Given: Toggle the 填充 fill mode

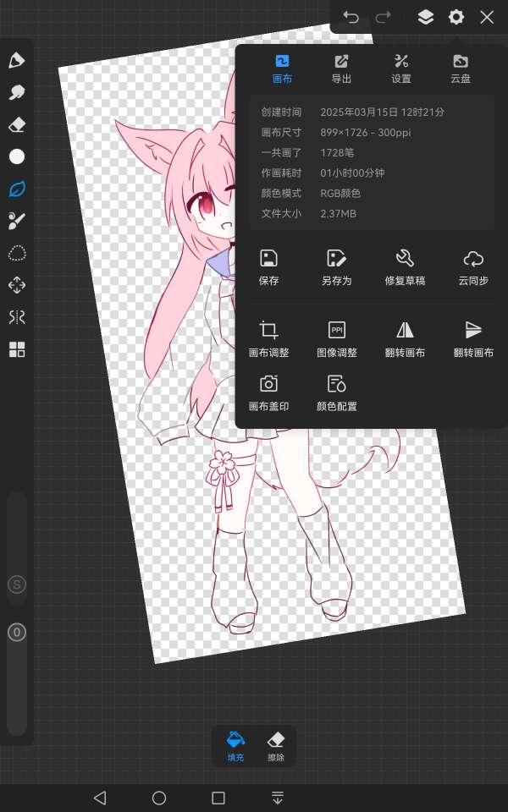Looking at the screenshot, I should [235, 747].
